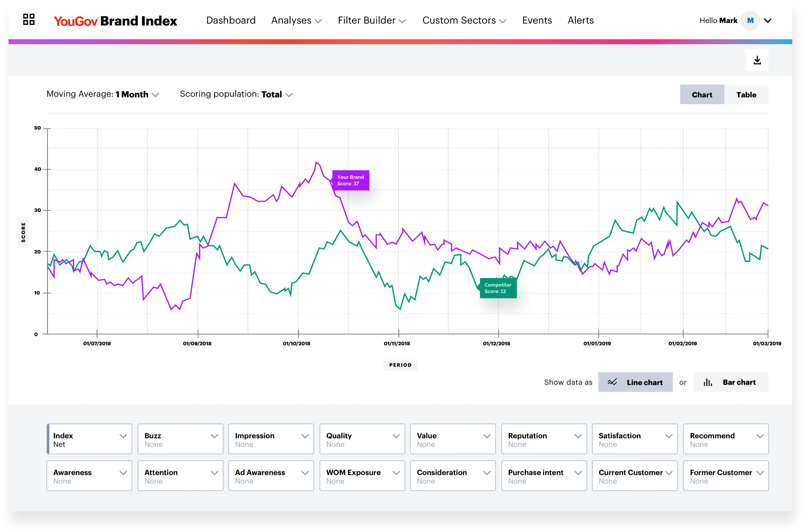Click the Competitor score marker
Viewport: 805px width, 532px height.
pyautogui.click(x=498, y=288)
